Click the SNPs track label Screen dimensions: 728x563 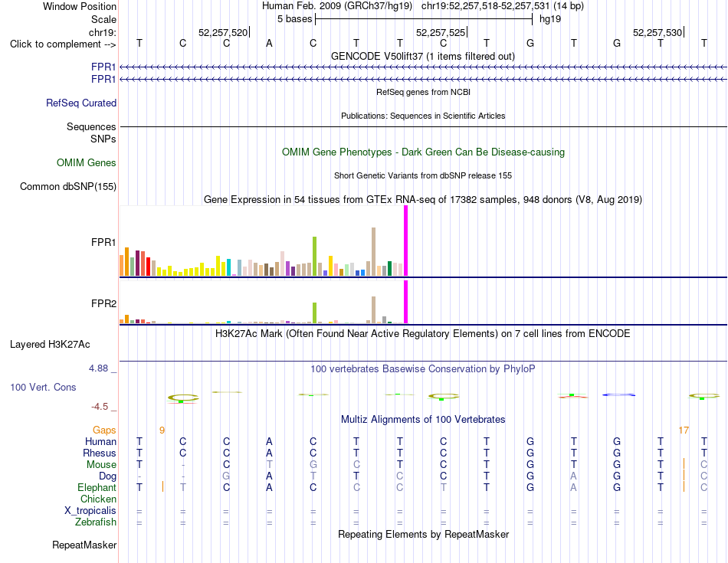pyautogui.click(x=103, y=139)
